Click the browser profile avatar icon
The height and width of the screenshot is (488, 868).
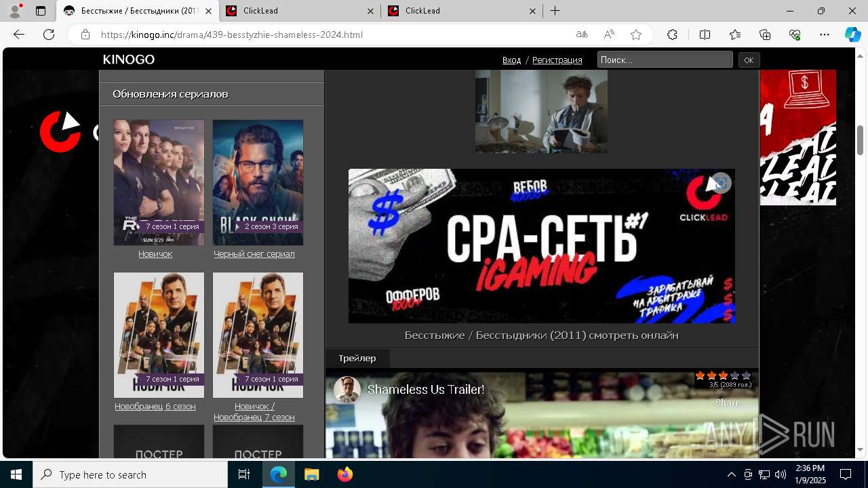pos(15,11)
